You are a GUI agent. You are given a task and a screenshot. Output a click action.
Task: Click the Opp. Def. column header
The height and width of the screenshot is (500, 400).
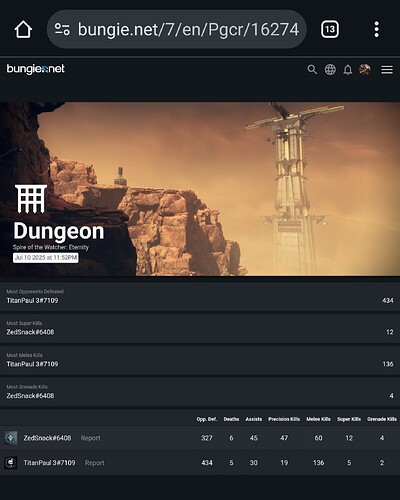[x=207, y=419]
